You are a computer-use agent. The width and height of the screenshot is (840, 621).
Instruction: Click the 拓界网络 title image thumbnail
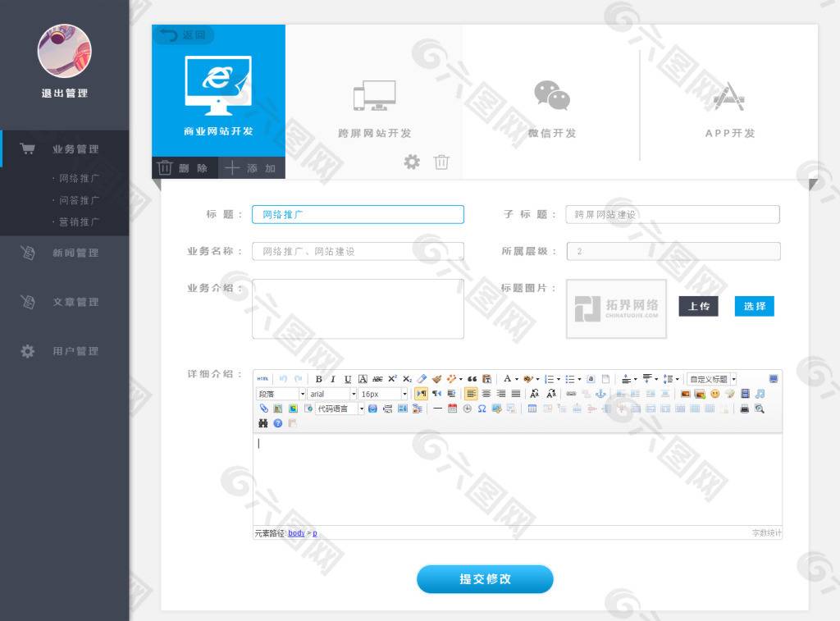tap(616, 308)
